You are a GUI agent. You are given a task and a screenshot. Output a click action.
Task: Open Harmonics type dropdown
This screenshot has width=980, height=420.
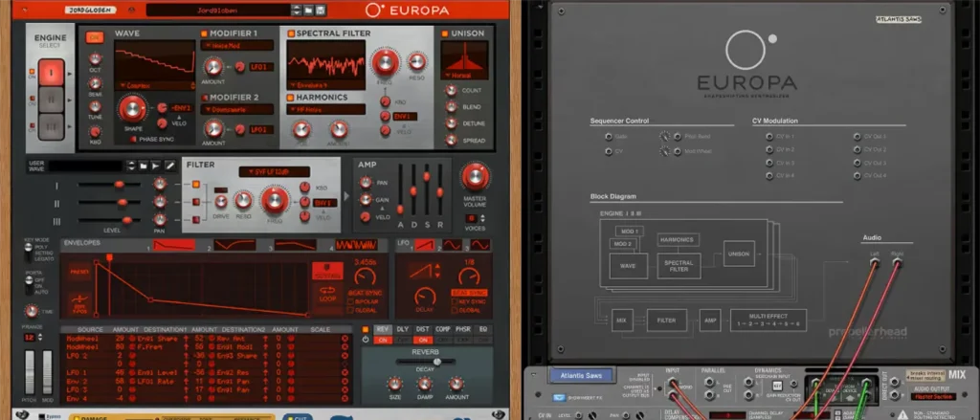point(326,109)
